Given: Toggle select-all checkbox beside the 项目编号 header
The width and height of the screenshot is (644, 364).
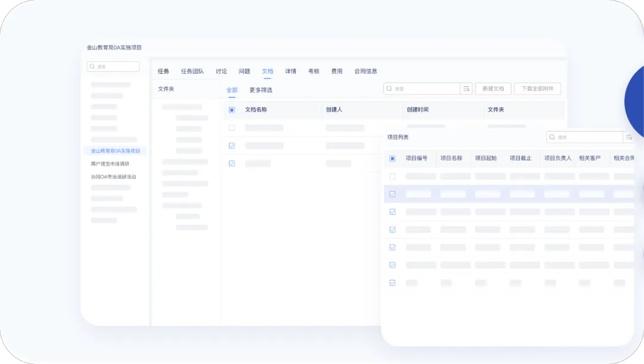Looking at the screenshot, I should click(392, 159).
